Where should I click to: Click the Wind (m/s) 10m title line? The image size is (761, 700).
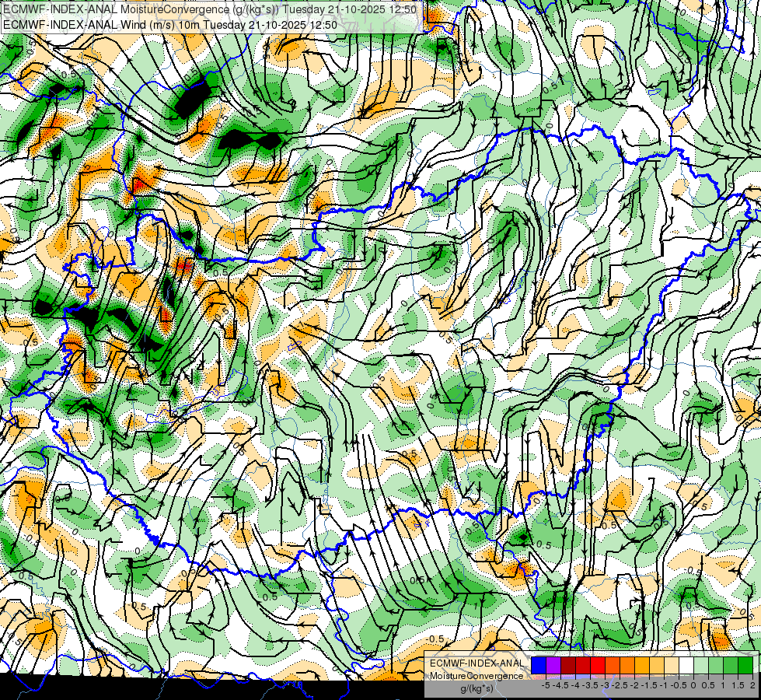click(x=170, y=25)
